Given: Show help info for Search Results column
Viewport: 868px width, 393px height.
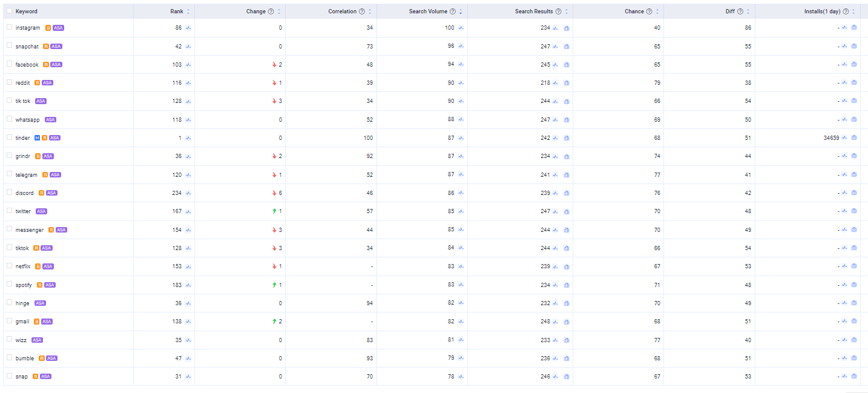Looking at the screenshot, I should click(558, 12).
